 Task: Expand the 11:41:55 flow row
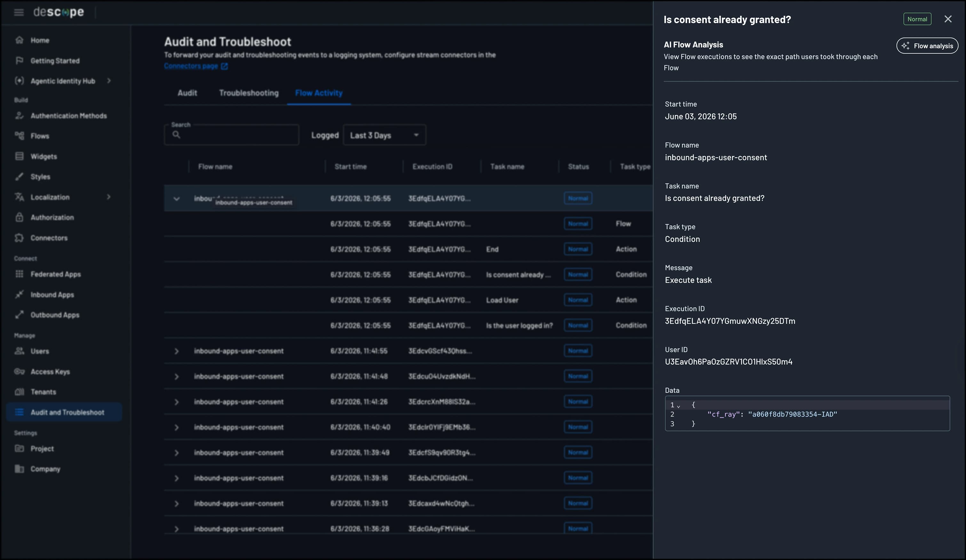tap(176, 351)
